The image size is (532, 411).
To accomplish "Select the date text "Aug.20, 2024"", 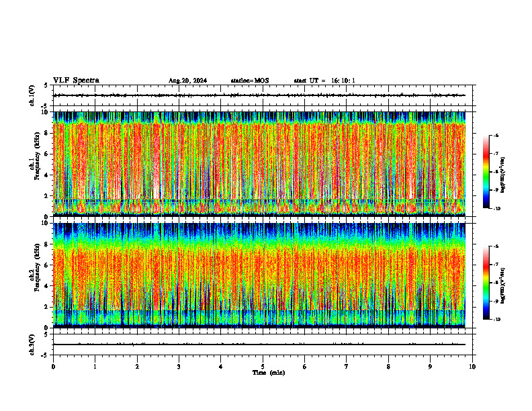I will (187, 81).
